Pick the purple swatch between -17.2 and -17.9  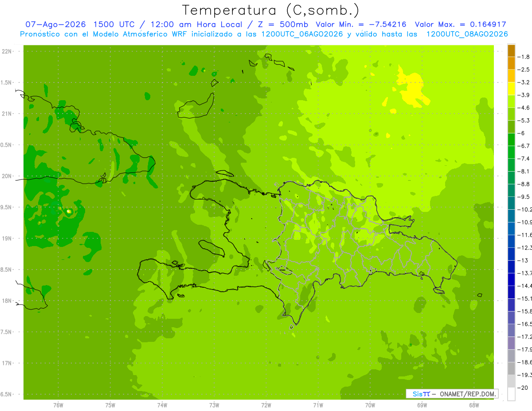511,343
